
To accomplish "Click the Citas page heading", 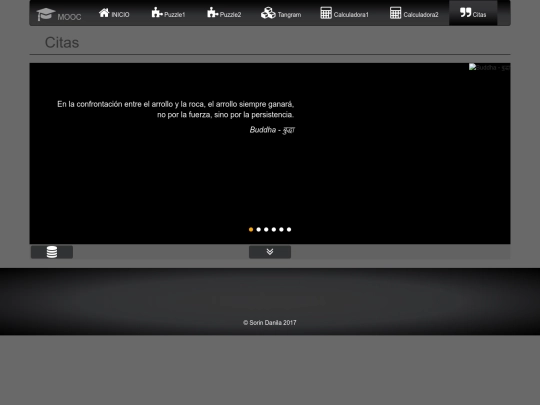I will [x=62, y=43].
